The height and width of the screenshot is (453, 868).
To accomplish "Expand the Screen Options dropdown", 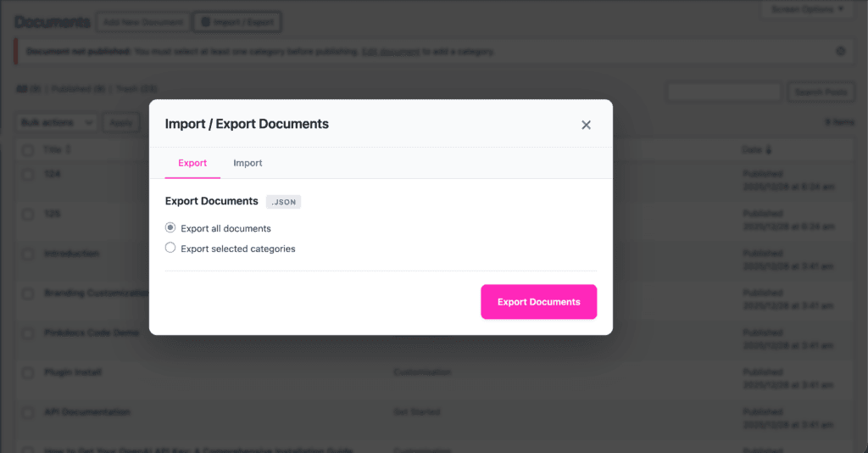I will [x=806, y=9].
